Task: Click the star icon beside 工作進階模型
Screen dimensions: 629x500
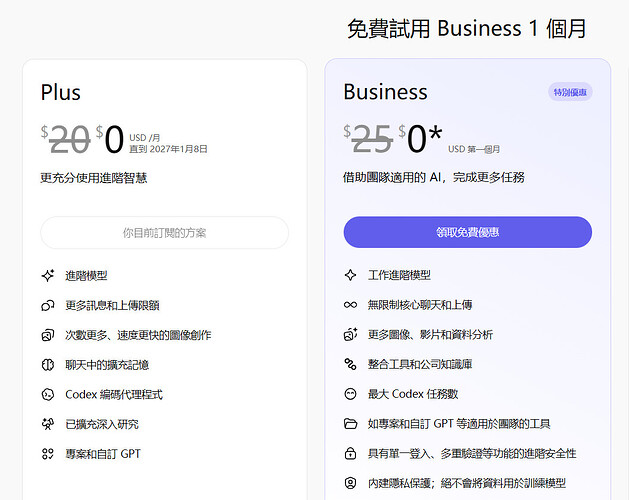Action: (350, 275)
